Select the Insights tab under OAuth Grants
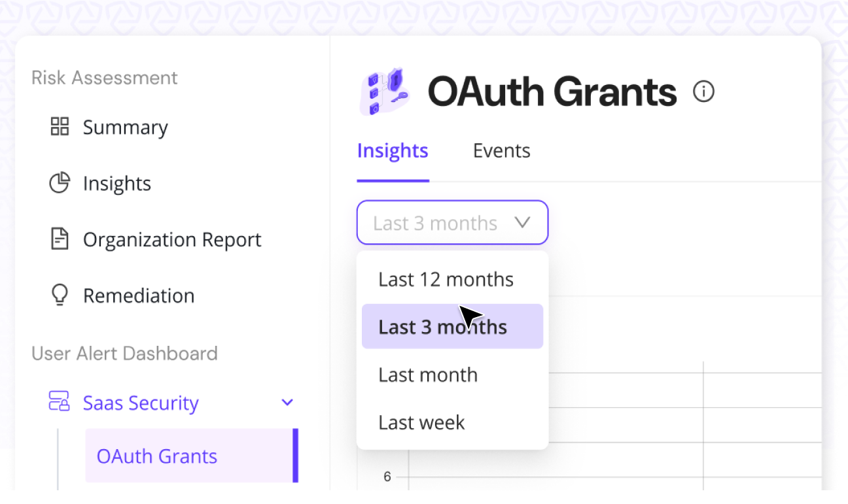This screenshot has width=848, height=504. [393, 151]
